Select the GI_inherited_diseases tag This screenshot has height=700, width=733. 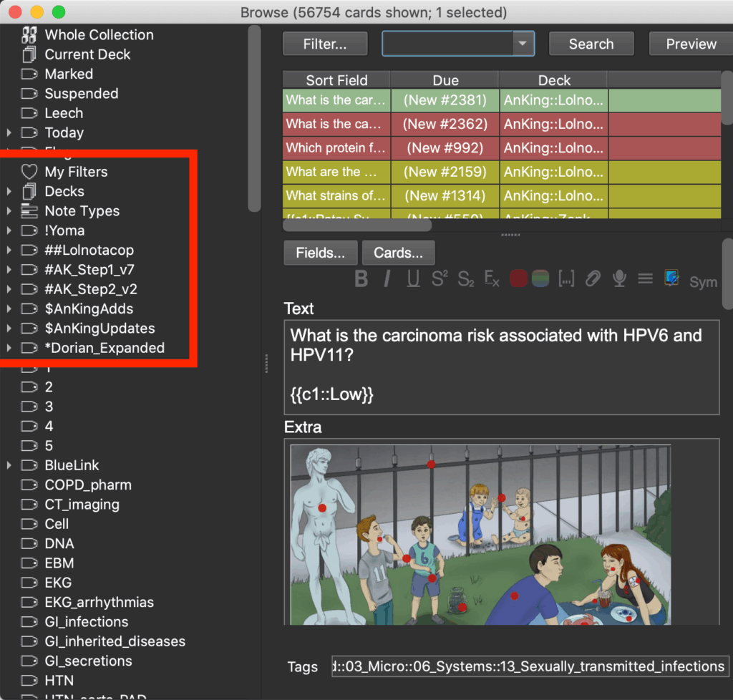(x=115, y=641)
